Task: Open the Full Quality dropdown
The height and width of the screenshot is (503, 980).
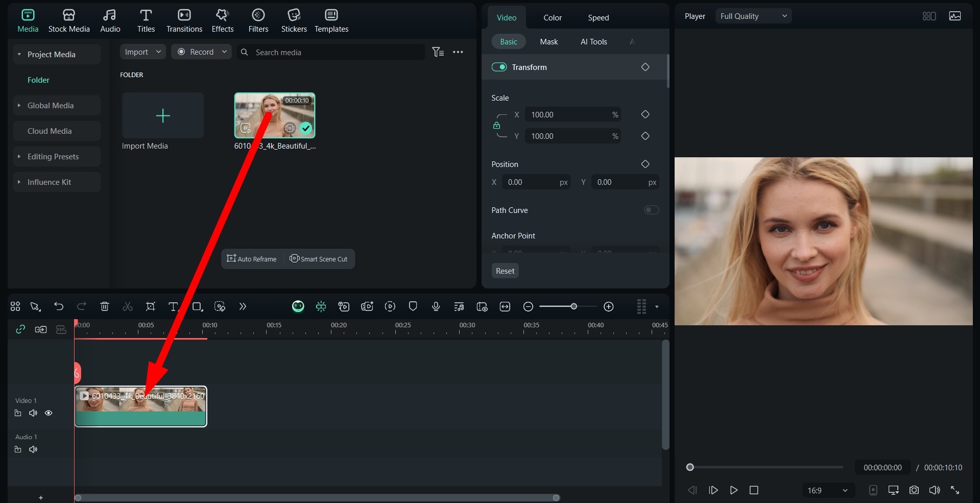Action: [753, 16]
